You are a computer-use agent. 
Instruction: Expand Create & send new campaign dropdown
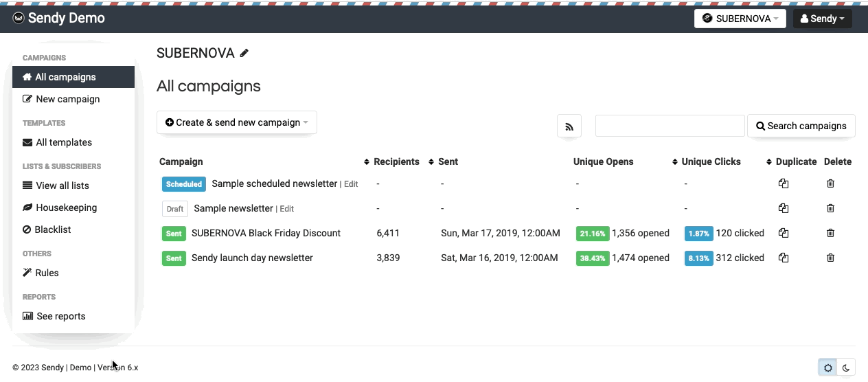coord(237,122)
